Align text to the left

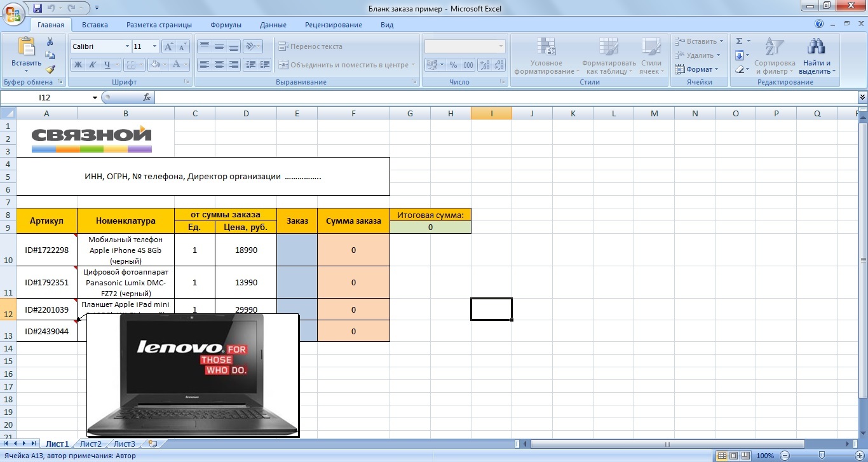tap(204, 65)
